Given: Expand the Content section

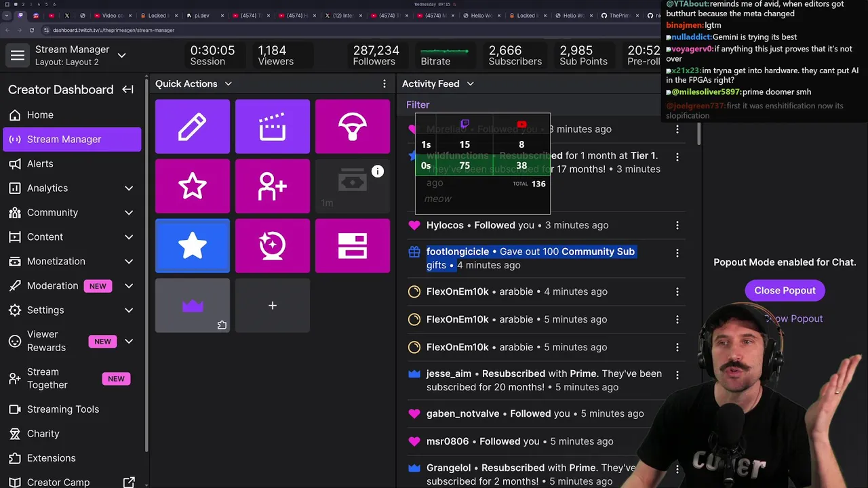Looking at the screenshot, I should pos(129,237).
